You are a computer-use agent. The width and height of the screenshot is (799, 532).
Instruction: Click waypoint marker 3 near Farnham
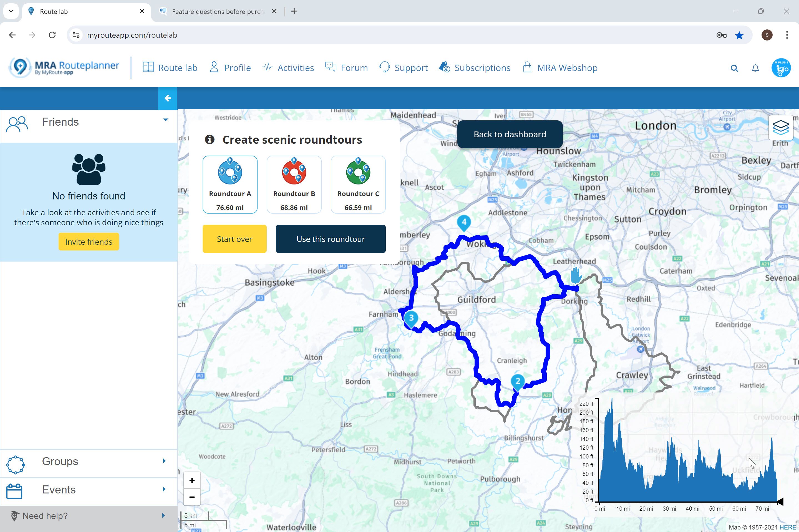coord(411,319)
